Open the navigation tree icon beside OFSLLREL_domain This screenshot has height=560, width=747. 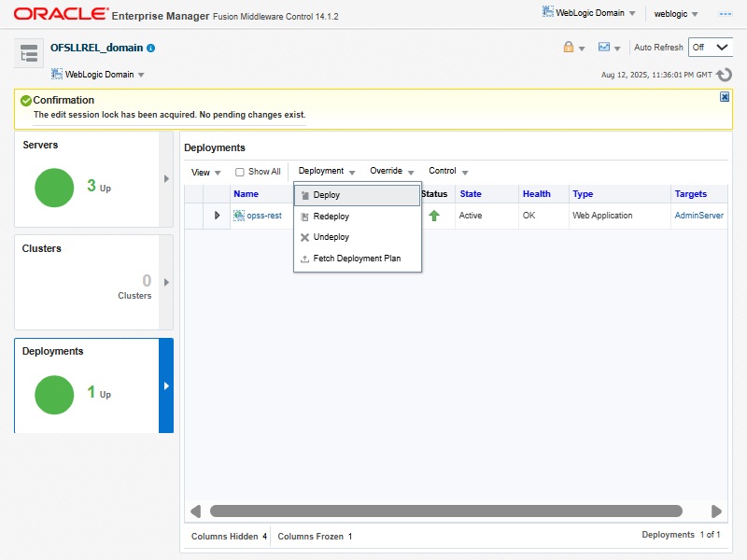[x=29, y=53]
